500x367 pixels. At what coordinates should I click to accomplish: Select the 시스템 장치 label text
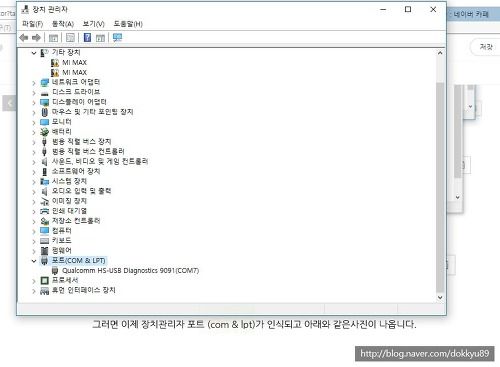coord(69,181)
